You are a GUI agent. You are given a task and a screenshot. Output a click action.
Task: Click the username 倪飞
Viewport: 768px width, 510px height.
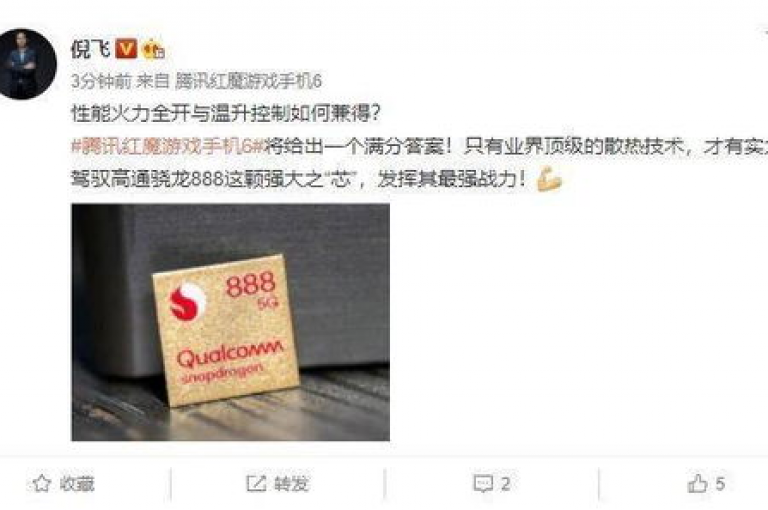(x=91, y=49)
